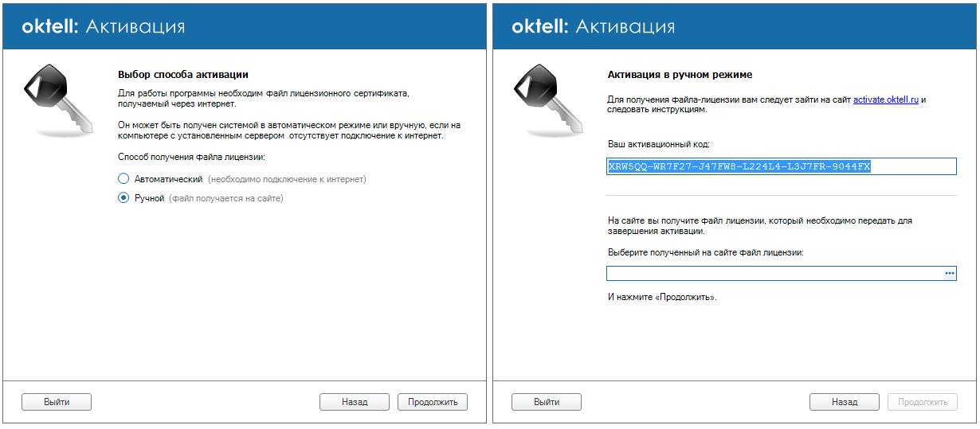This screenshot has width=980, height=429.
Task: Click the "Активация в ручном режиме" heading
Action: 680,75
